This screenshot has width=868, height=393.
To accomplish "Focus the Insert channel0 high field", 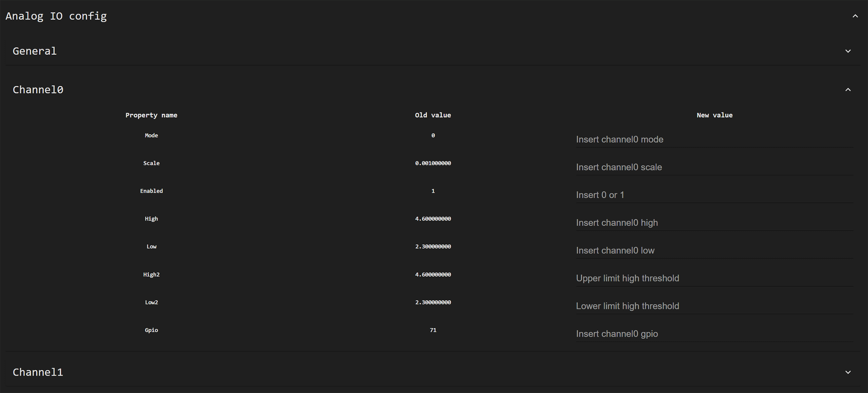I will (x=714, y=223).
